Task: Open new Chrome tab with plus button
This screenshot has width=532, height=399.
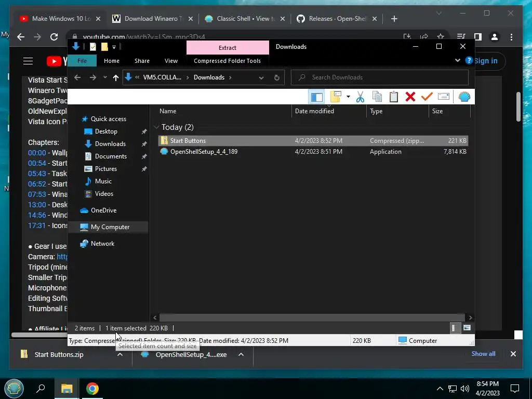Action: (394, 19)
